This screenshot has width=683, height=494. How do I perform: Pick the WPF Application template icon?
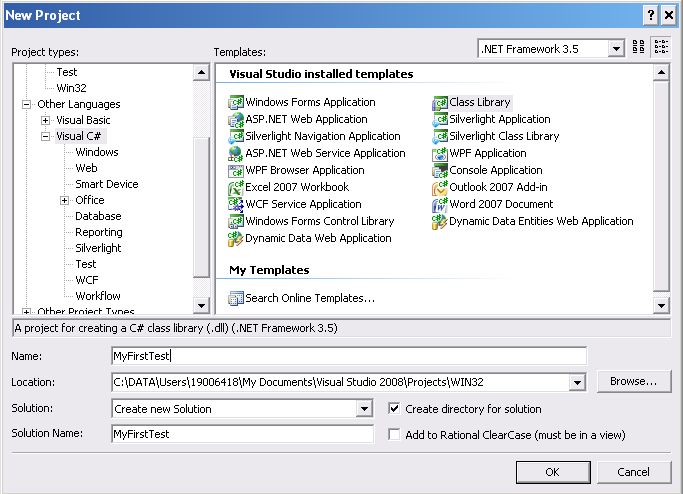[x=440, y=154]
